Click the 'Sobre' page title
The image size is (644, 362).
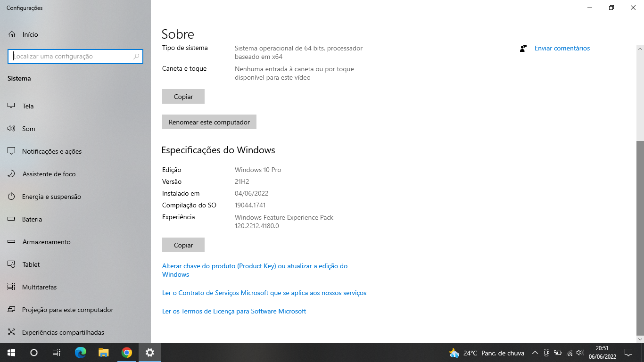coord(178,34)
